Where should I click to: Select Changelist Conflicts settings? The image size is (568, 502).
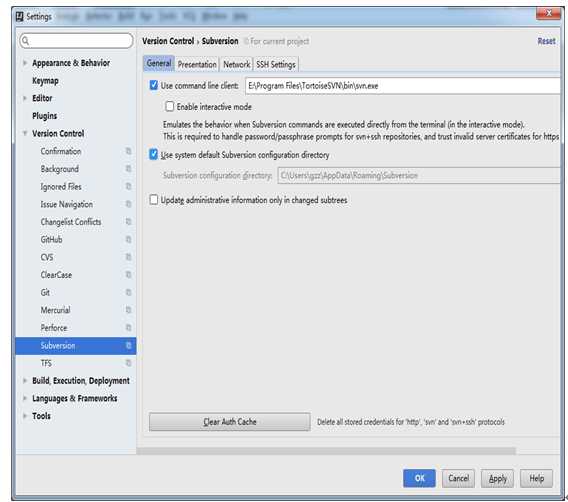coord(71,222)
